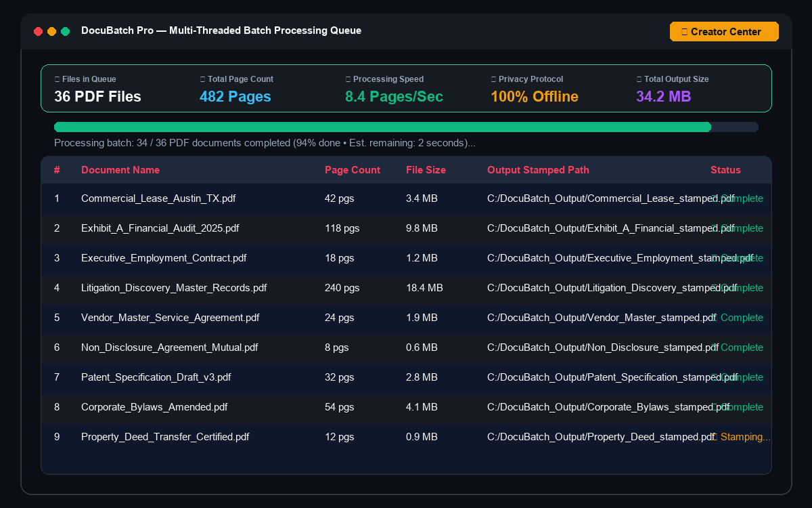Click the Stamping status of Property_Deed row

point(741,437)
